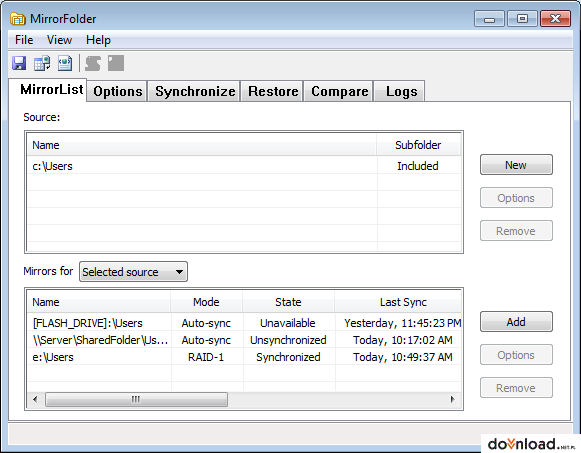This screenshot has height=453, width=581.
Task: Click the New source button
Action: click(x=516, y=165)
